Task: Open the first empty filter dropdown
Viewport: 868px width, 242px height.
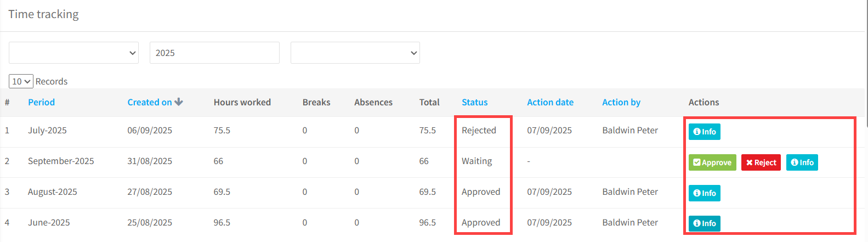Action: [73, 53]
